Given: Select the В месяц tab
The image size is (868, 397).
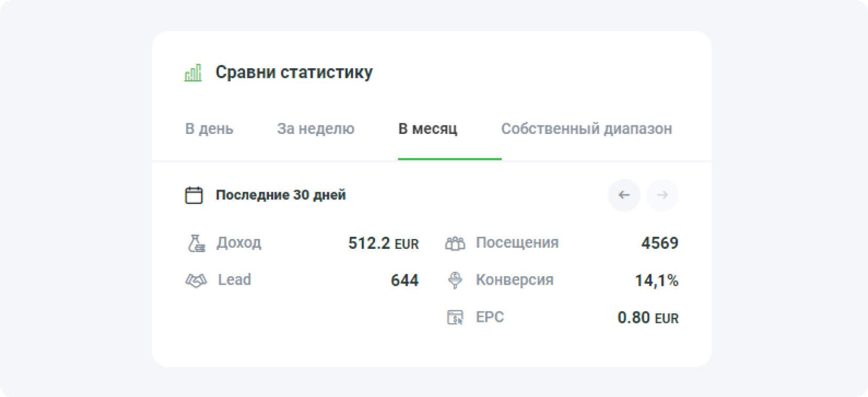Looking at the screenshot, I should pos(428,129).
